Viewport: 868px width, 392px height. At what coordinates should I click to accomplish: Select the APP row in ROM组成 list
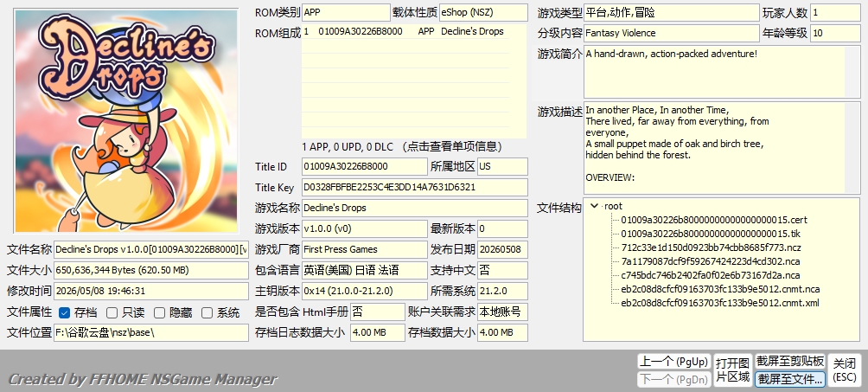point(405,32)
